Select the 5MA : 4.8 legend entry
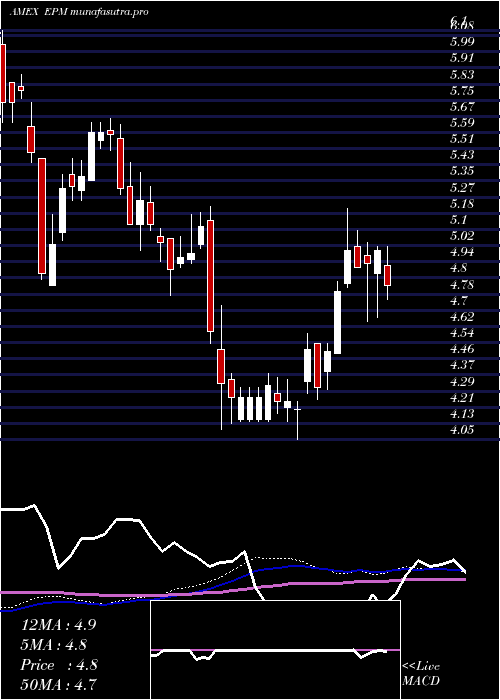The height and width of the screenshot is (700, 500). coord(54,645)
